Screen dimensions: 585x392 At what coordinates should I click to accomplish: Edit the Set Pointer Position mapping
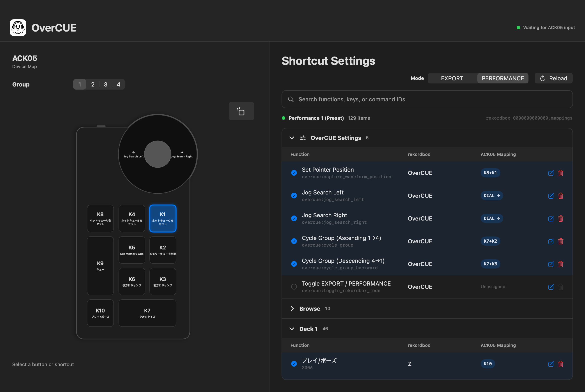point(551,173)
